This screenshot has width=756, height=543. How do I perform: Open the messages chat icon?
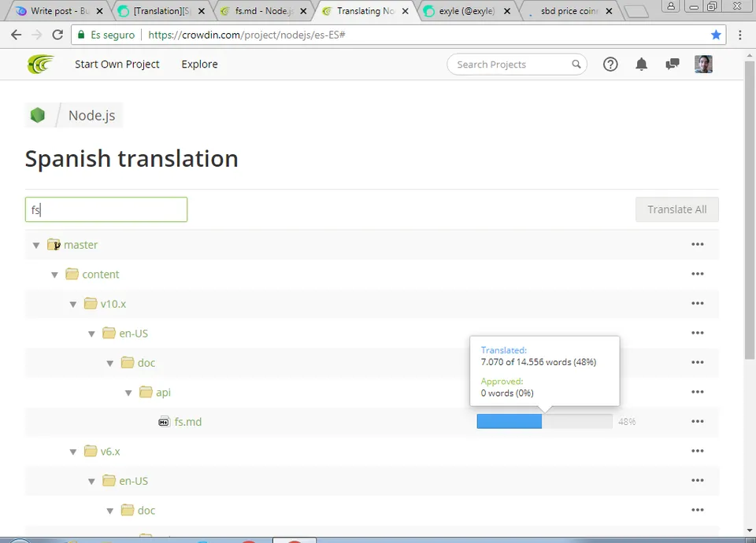(x=672, y=64)
